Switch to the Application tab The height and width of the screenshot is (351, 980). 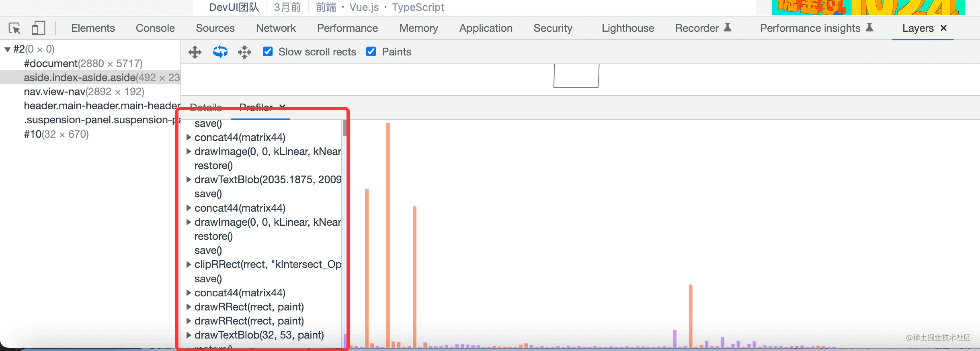(486, 28)
